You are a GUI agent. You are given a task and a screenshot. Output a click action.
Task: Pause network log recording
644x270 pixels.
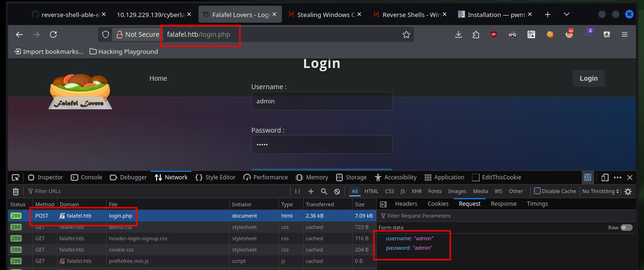tap(297, 191)
